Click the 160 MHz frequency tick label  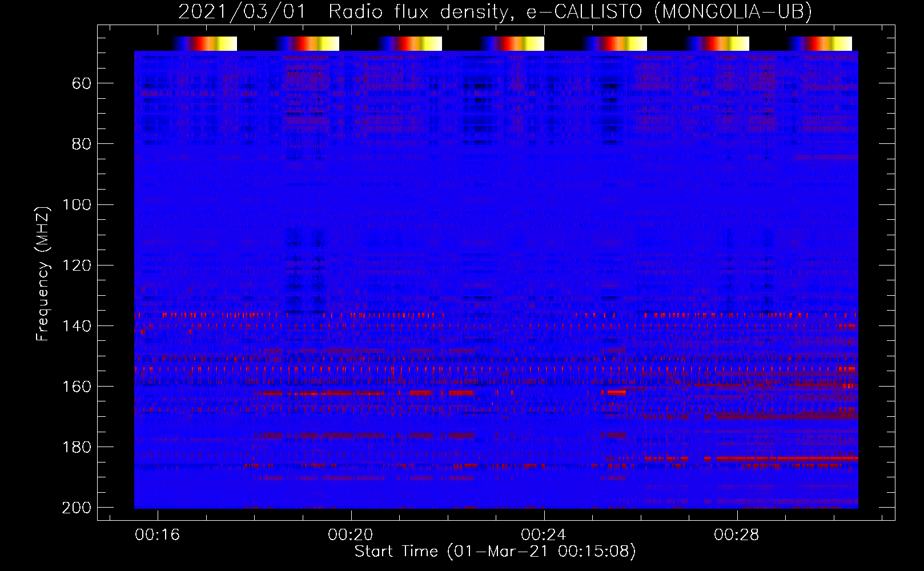[x=77, y=387]
